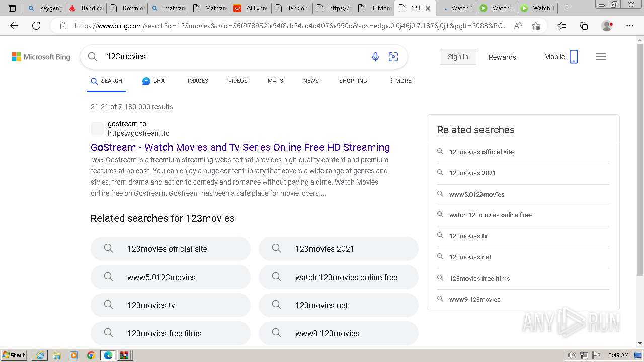Select '123movies official site' pill suggestion
The height and width of the screenshot is (362, 644).
(171, 249)
